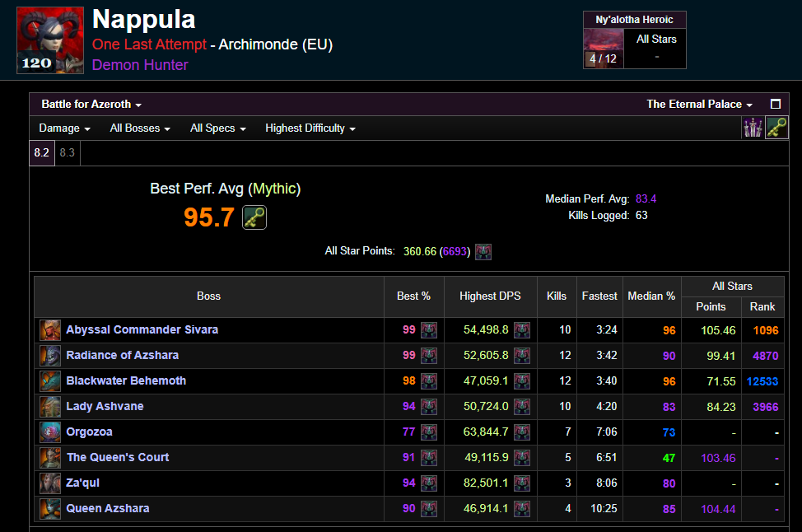Click spec icon beside Behemoth's 98 best percent

coord(429,381)
